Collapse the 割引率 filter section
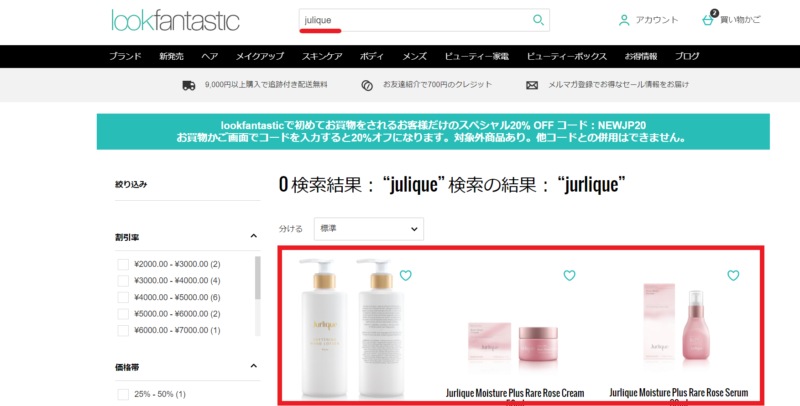Image resolution: width=800 pixels, height=406 pixels. pos(254,236)
